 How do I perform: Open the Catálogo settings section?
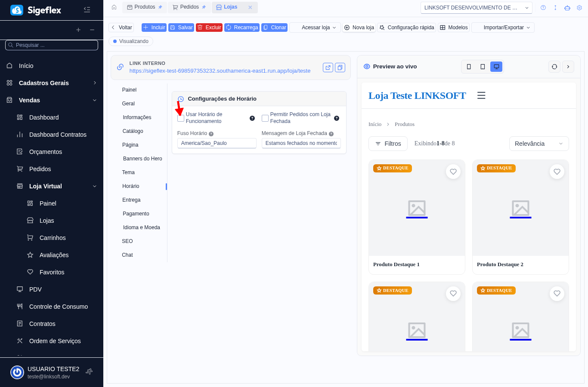(x=133, y=131)
